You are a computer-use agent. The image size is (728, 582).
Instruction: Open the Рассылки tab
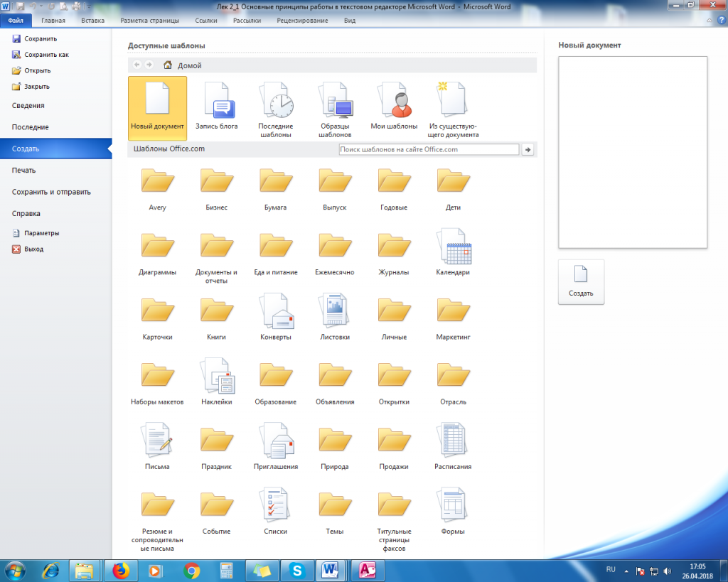pos(247,21)
